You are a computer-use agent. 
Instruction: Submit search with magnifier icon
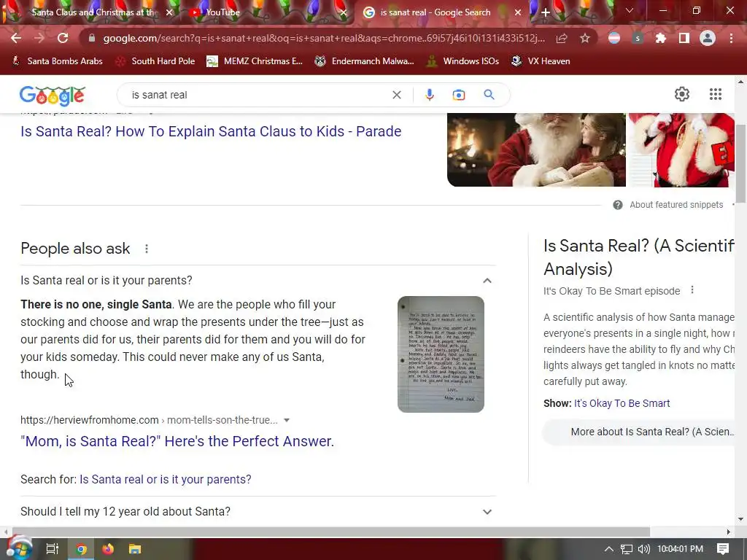coord(489,94)
